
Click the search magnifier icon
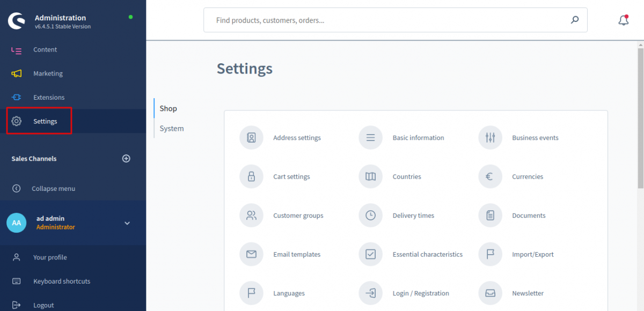pyautogui.click(x=575, y=20)
